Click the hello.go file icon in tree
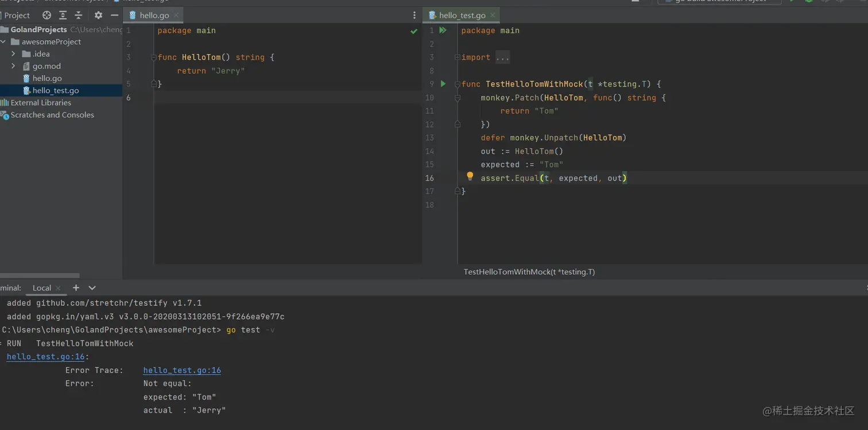The width and height of the screenshot is (868, 430). 26,78
